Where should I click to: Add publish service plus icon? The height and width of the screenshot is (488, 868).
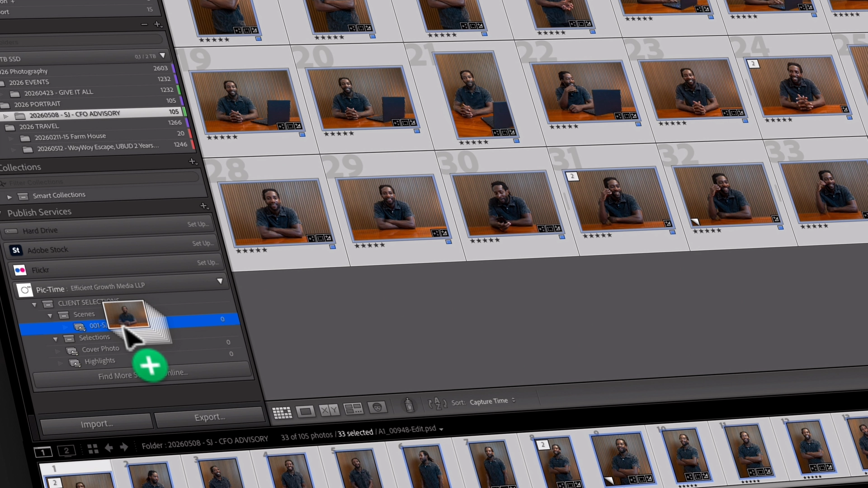pyautogui.click(x=204, y=206)
